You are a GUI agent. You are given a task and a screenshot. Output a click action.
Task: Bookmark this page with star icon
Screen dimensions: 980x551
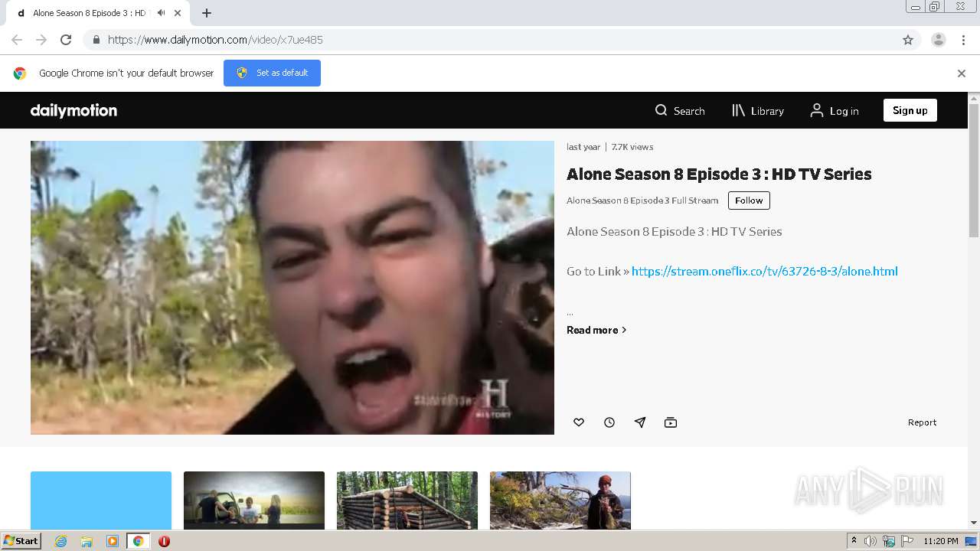click(908, 40)
